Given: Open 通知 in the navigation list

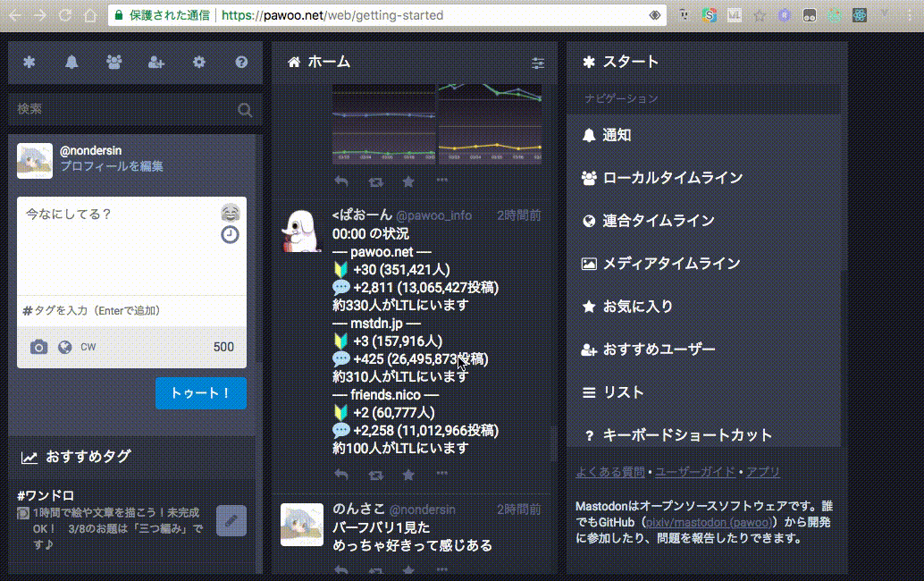Looking at the screenshot, I should (x=703, y=136).
